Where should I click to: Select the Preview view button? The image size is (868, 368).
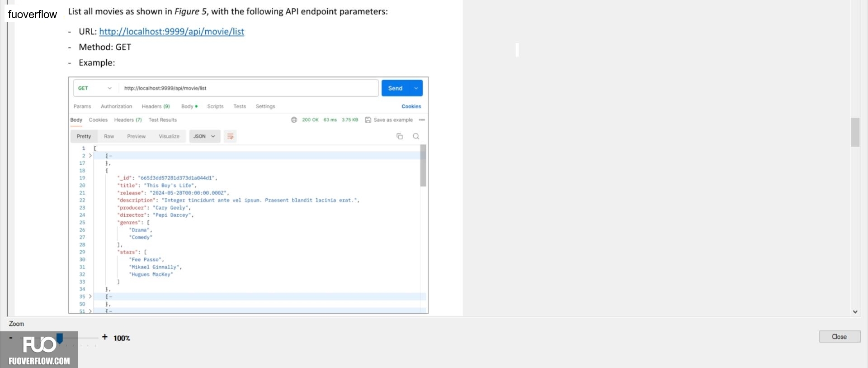[136, 136]
